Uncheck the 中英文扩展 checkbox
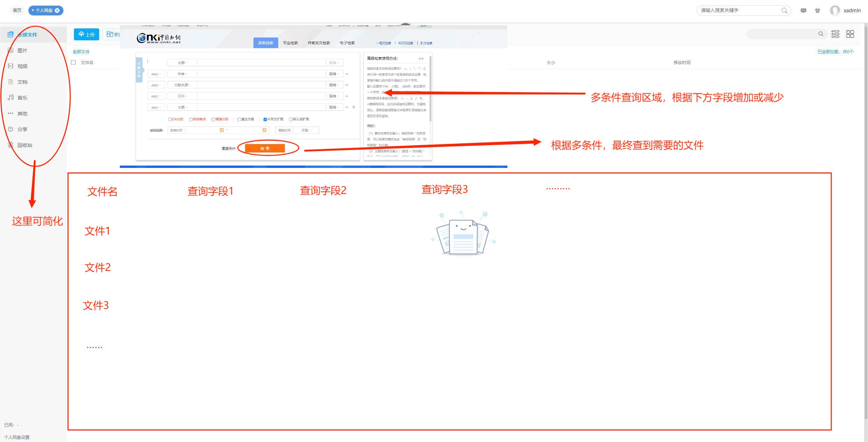 [x=265, y=120]
